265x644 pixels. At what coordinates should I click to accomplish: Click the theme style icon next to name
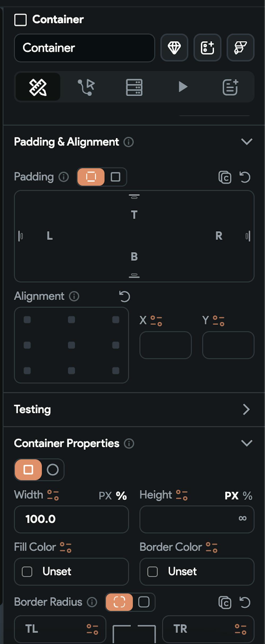point(240,48)
